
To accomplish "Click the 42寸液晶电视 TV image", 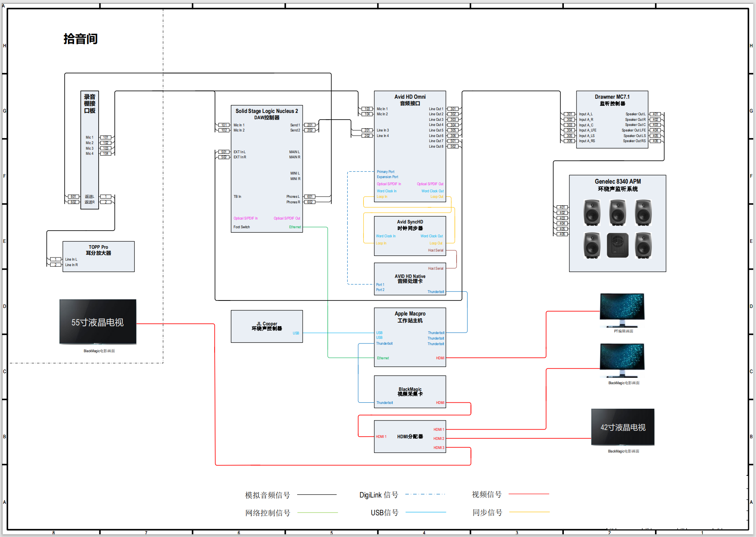I will point(622,427).
